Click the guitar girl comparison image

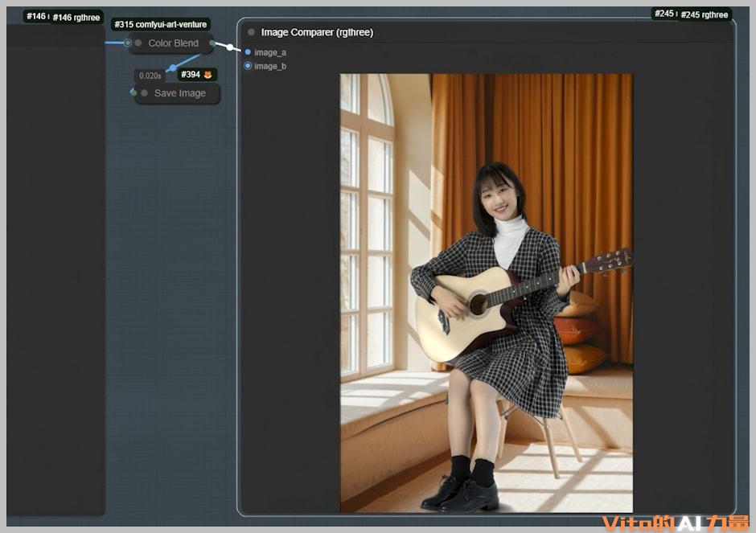pyautogui.click(x=486, y=293)
